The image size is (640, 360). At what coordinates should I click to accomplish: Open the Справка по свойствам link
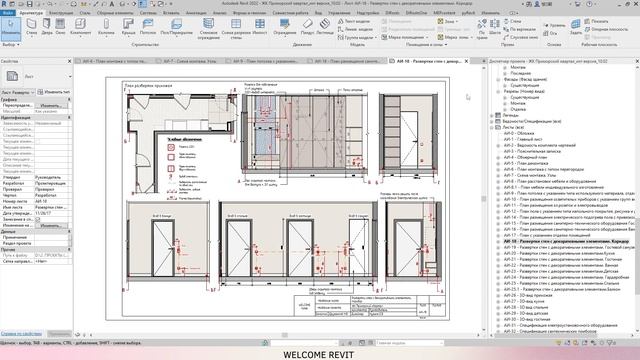coord(21,333)
